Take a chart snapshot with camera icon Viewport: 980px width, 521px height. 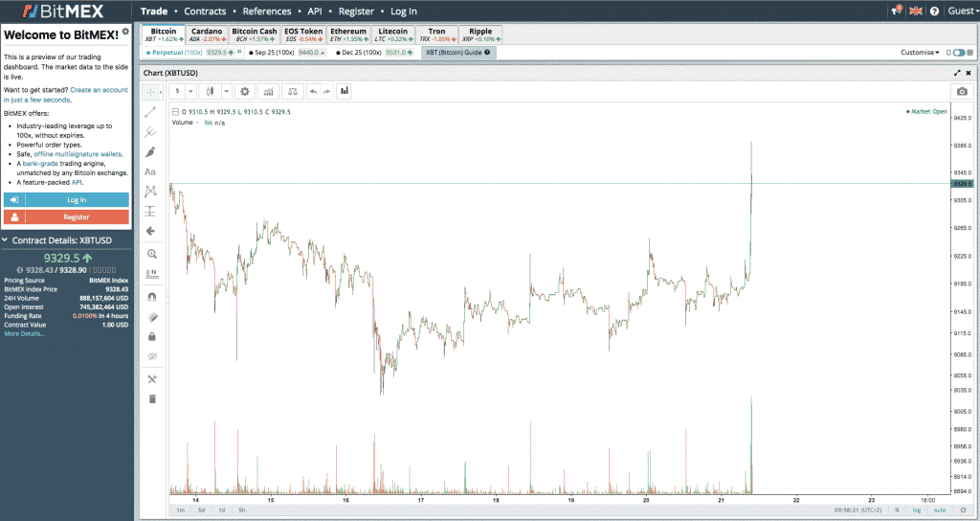point(962,91)
